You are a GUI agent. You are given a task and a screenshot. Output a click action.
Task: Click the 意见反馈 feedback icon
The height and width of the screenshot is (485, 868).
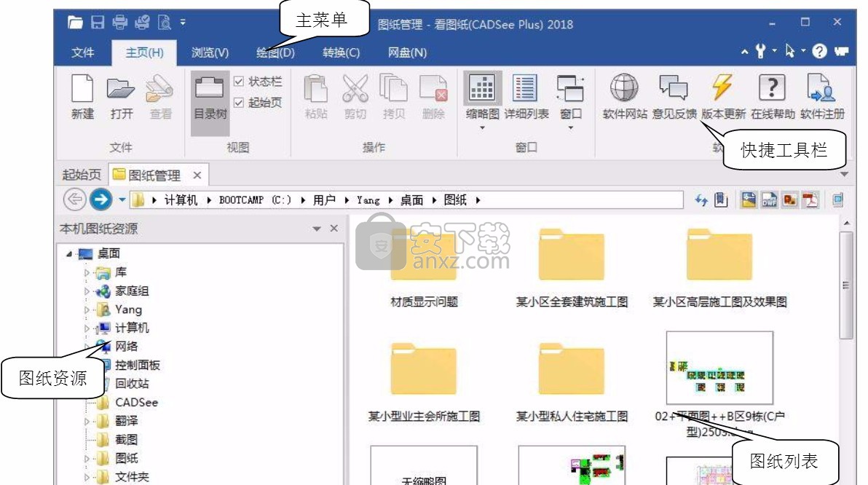673,88
